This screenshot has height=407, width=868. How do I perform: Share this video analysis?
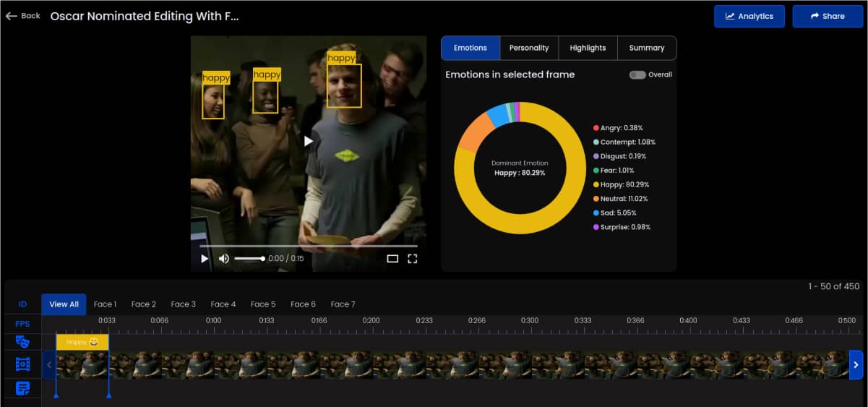[828, 16]
